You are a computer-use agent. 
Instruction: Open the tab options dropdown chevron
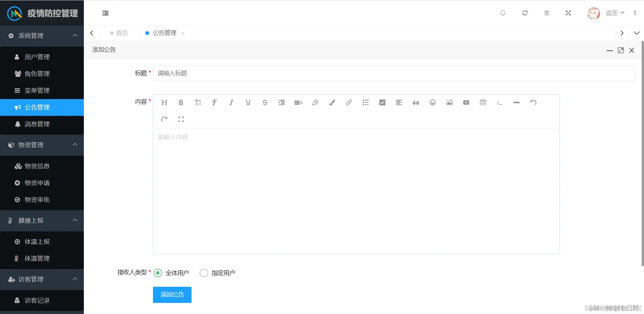coord(637,33)
